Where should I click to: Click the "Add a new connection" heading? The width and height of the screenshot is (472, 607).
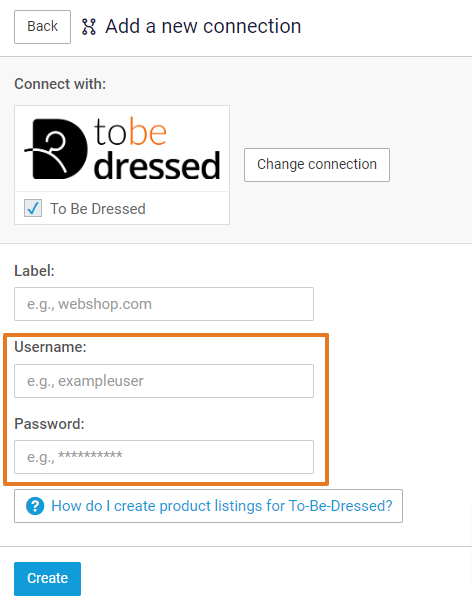tap(203, 27)
